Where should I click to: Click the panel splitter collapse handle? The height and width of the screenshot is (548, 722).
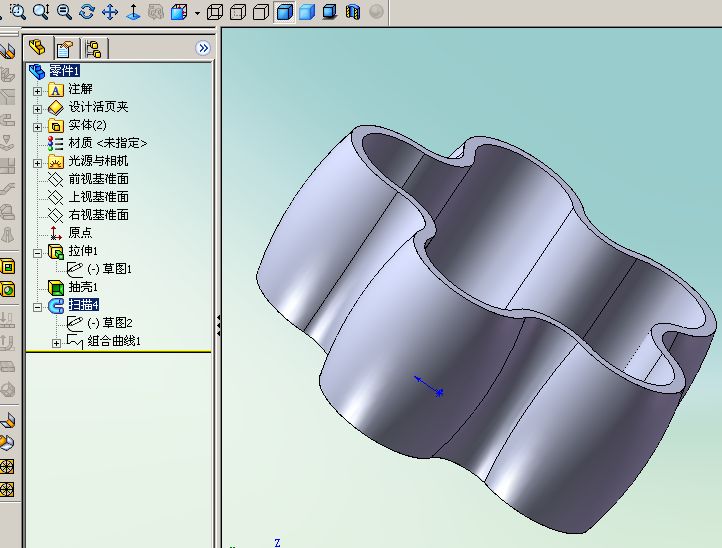219,325
